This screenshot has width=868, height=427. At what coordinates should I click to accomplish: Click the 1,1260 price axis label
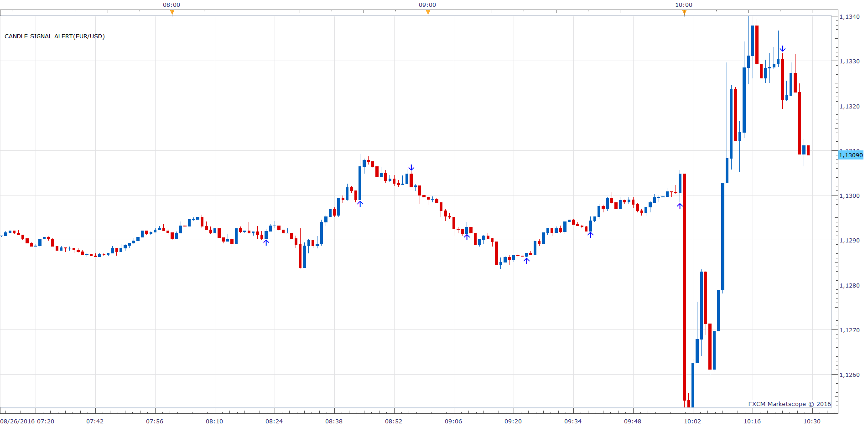849,375
